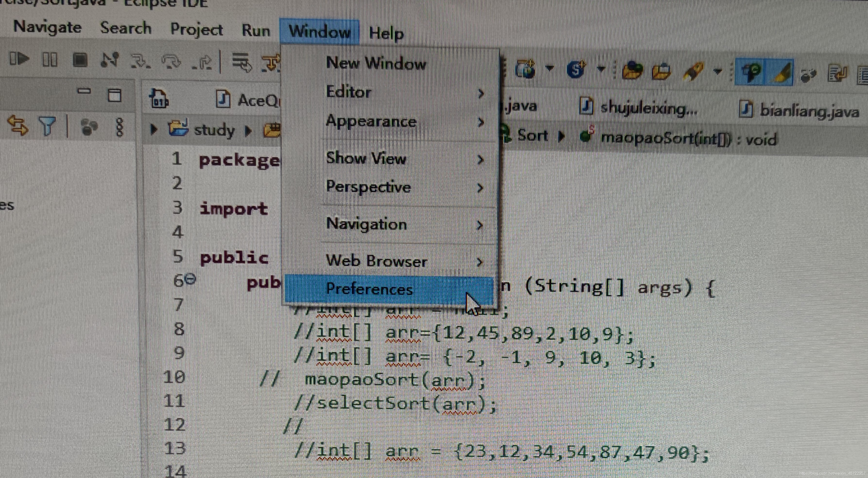The width and height of the screenshot is (868, 478).
Task: Open the Help menu
Action: (x=386, y=33)
